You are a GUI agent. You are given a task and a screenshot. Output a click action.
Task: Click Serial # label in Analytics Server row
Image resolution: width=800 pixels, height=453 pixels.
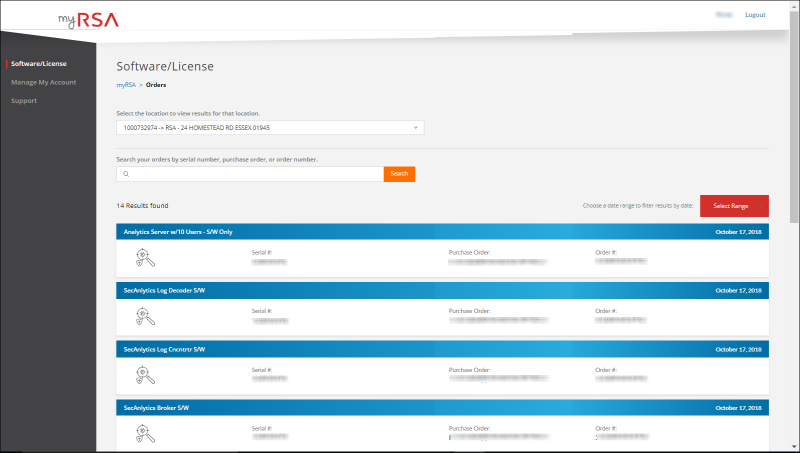tap(262, 253)
